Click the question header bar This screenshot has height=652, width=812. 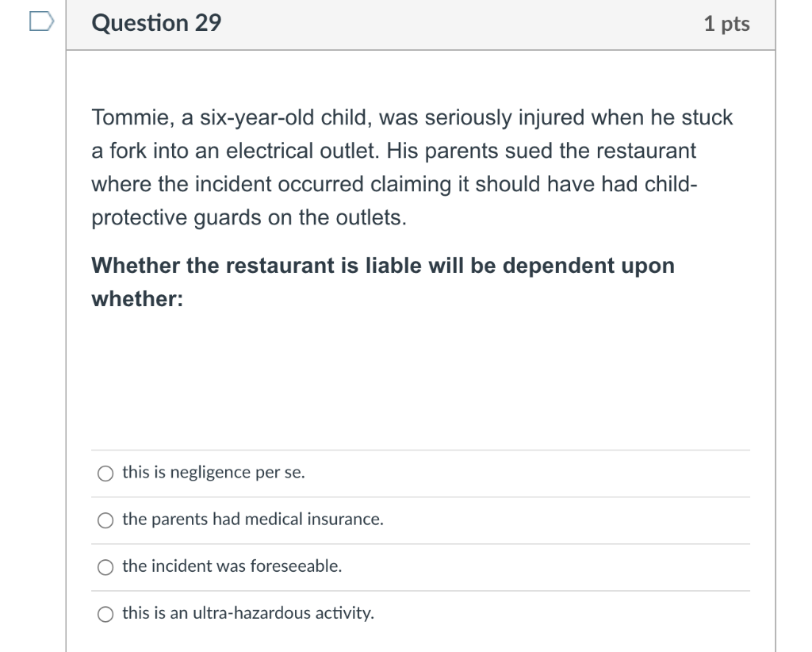pos(420,24)
